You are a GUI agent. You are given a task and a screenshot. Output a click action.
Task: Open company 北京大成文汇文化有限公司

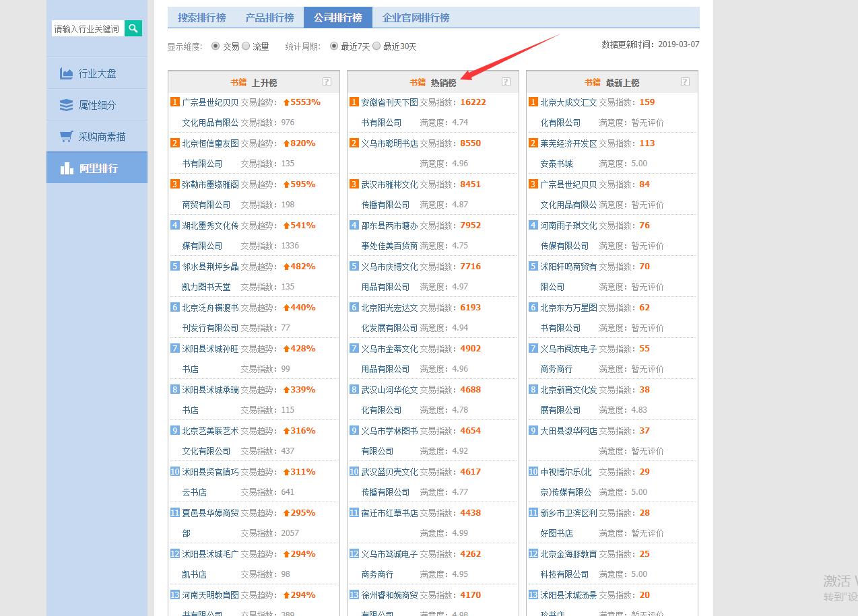568,112
